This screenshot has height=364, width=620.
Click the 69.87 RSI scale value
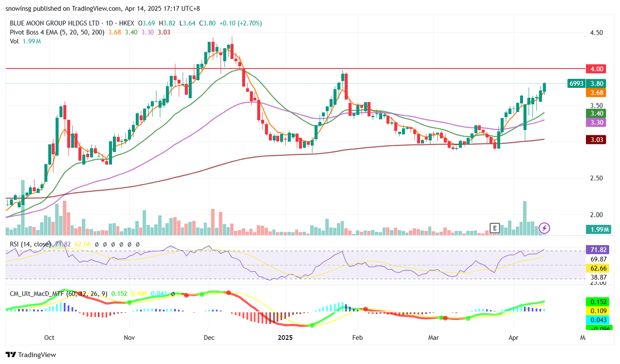[598, 259]
